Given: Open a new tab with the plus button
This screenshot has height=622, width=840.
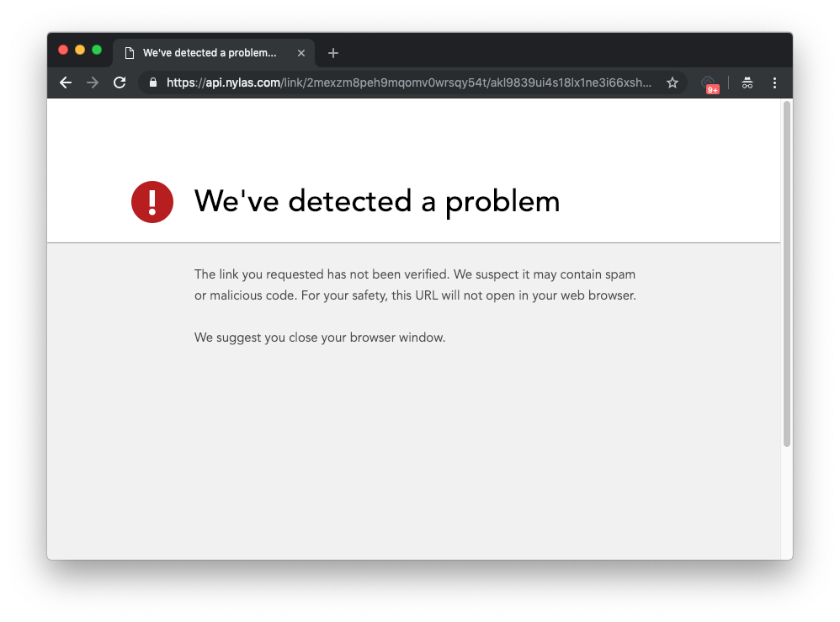Looking at the screenshot, I should tap(332, 52).
